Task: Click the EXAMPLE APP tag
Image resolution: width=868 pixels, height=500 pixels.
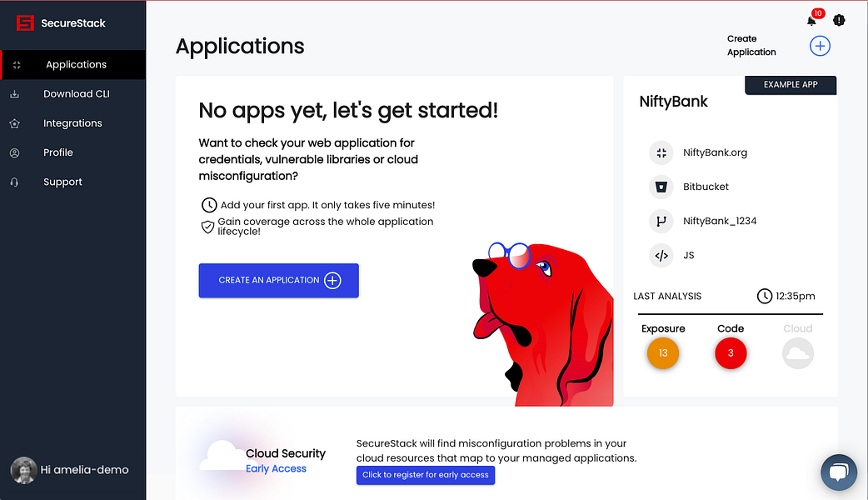Action: click(791, 85)
